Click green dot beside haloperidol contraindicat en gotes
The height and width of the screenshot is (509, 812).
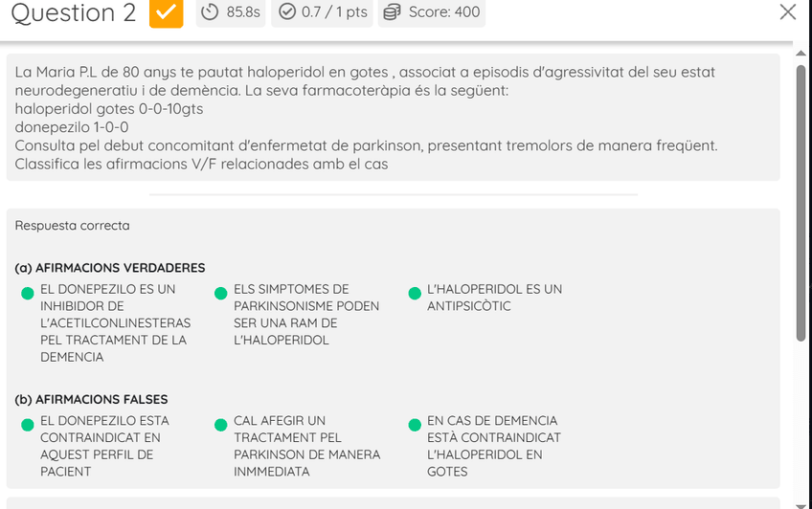click(x=415, y=424)
